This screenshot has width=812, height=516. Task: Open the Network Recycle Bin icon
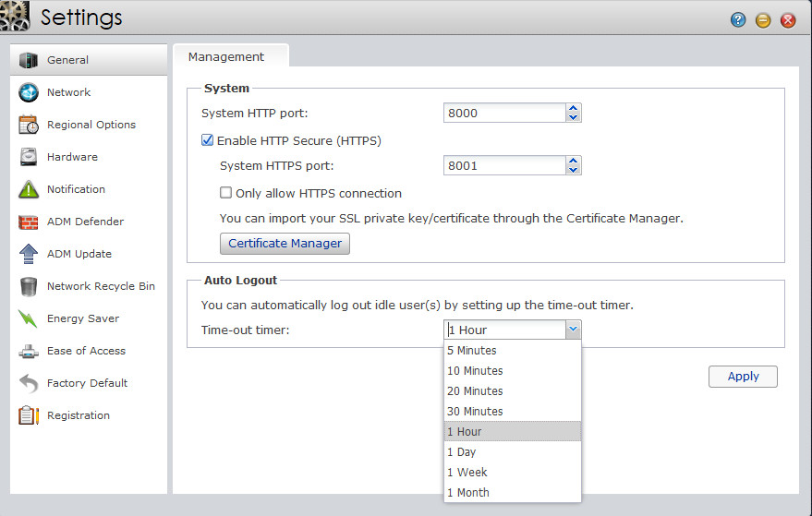[x=29, y=286]
